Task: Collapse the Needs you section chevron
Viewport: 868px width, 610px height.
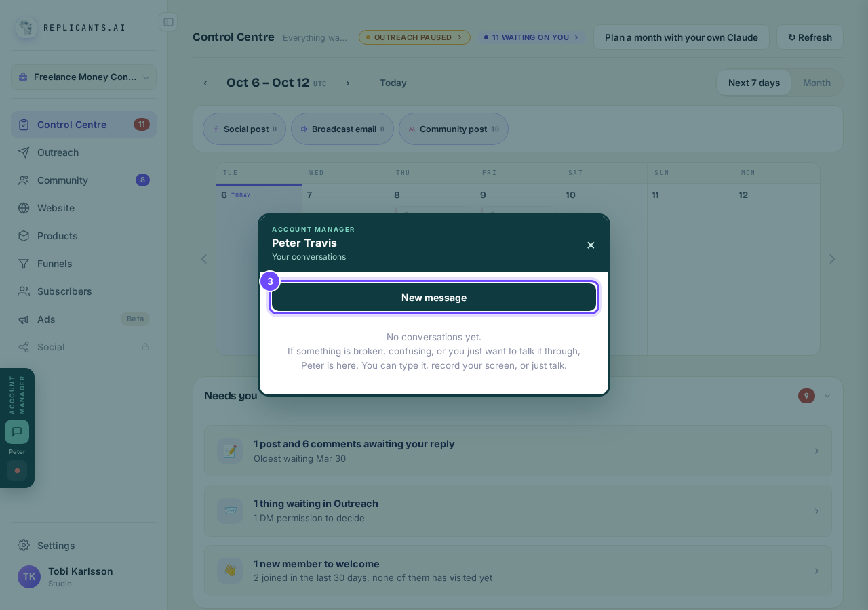Action: click(x=827, y=396)
